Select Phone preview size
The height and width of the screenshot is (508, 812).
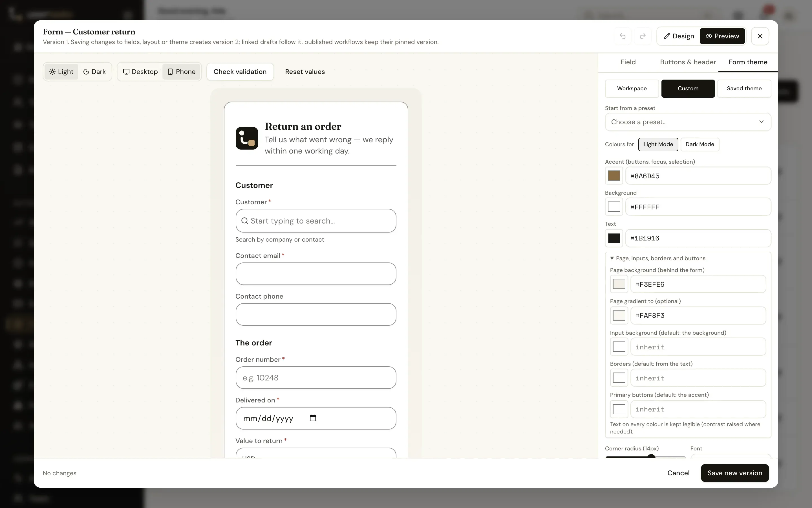click(x=182, y=72)
